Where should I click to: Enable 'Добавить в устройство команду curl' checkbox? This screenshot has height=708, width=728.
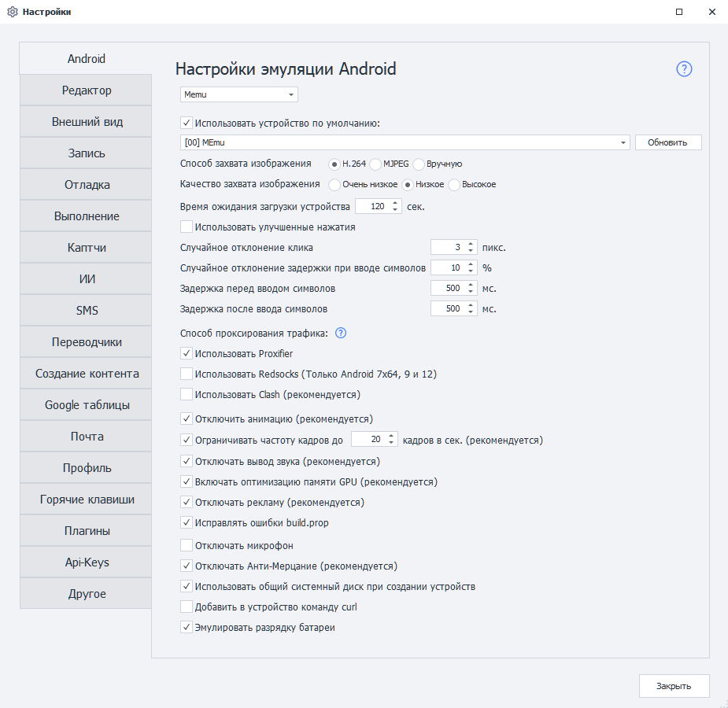[x=187, y=607]
